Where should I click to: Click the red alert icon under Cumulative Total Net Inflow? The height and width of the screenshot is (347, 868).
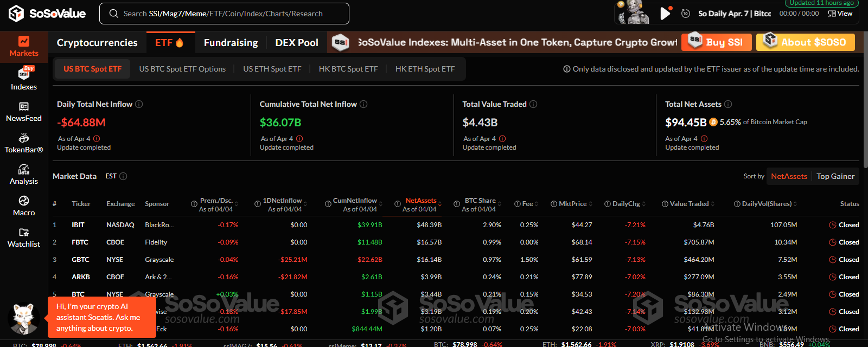[x=299, y=139]
